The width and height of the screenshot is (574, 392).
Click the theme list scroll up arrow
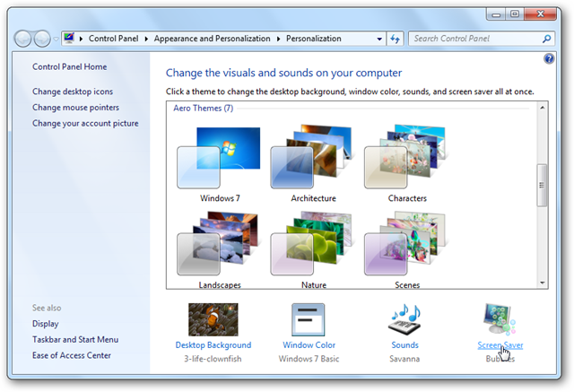[542, 108]
